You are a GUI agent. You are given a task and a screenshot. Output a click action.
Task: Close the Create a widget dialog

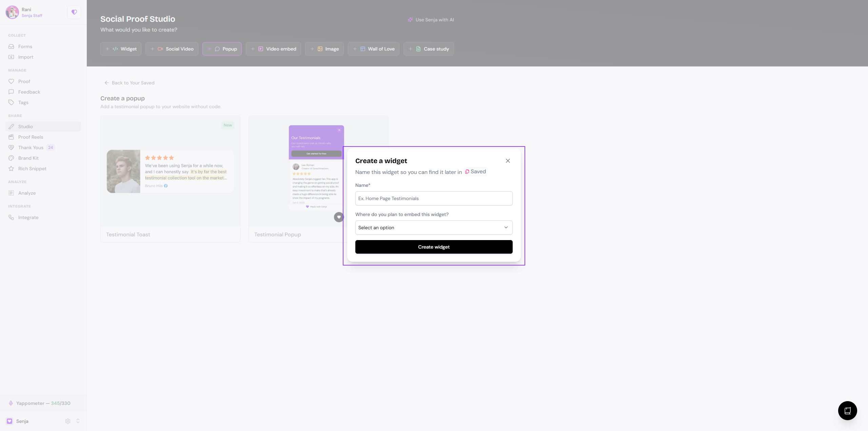508,161
